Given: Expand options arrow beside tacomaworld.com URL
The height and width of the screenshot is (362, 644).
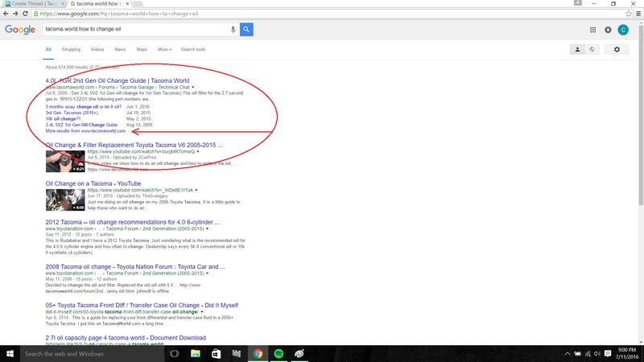Looking at the screenshot, I should tap(192, 88).
